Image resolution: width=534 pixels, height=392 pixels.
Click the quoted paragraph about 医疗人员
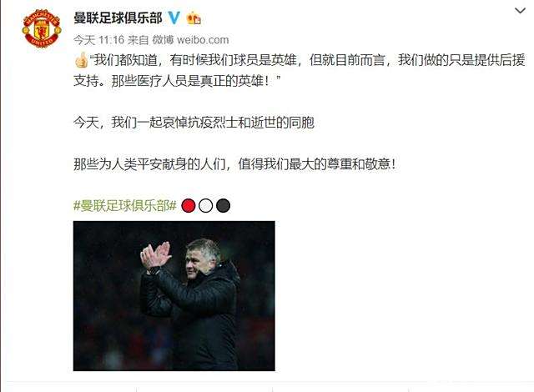click(300, 70)
